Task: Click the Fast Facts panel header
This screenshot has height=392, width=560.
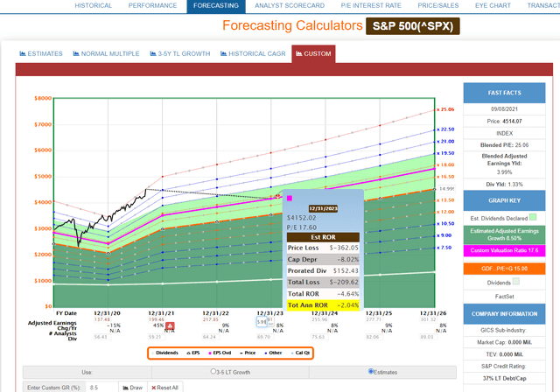Action: point(504,93)
